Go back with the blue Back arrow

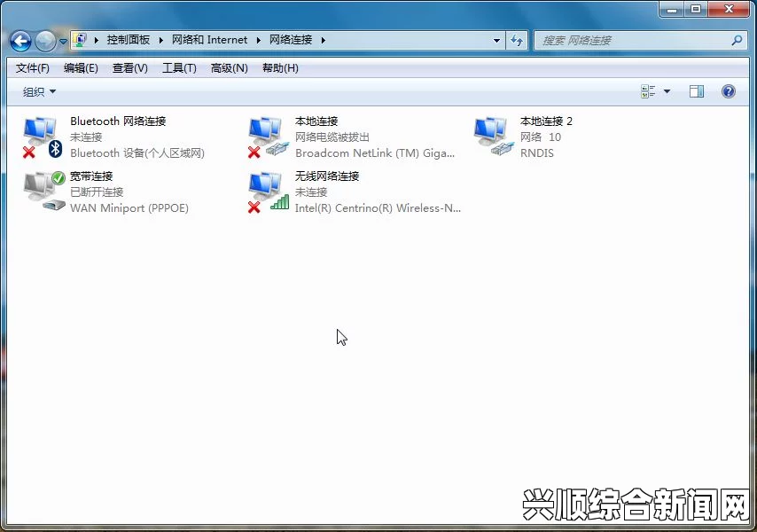click(21, 41)
